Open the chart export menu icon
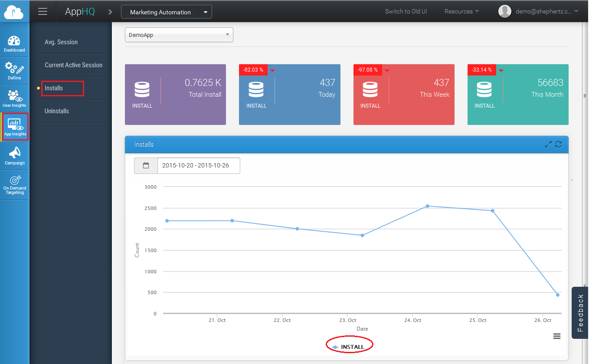 click(x=557, y=336)
